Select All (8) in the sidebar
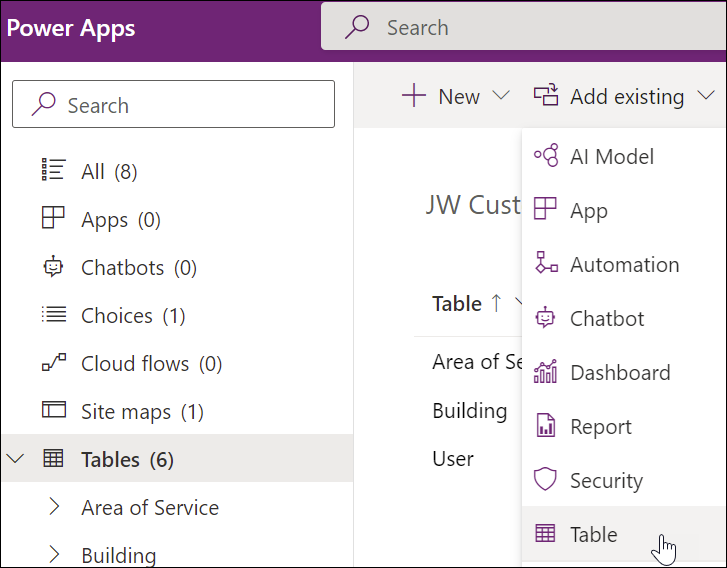This screenshot has height=568, width=727. pos(177,171)
